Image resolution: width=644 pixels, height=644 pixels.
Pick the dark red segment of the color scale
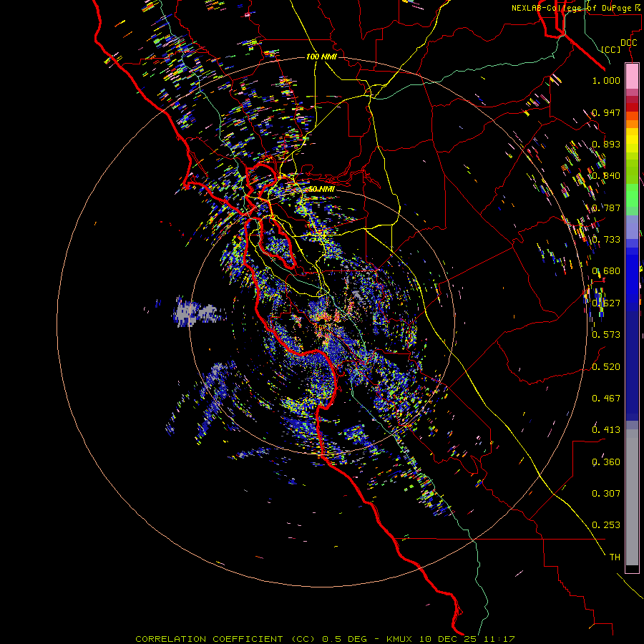point(632,107)
